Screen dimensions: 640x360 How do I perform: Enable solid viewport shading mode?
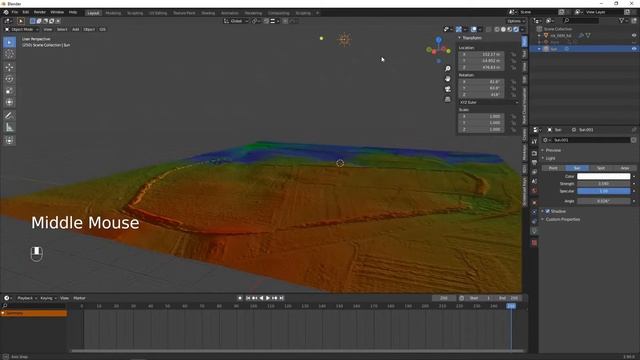(x=503, y=29)
